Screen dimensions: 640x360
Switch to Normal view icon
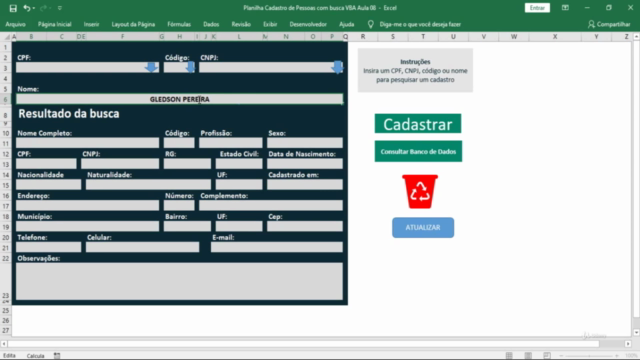coord(509,356)
